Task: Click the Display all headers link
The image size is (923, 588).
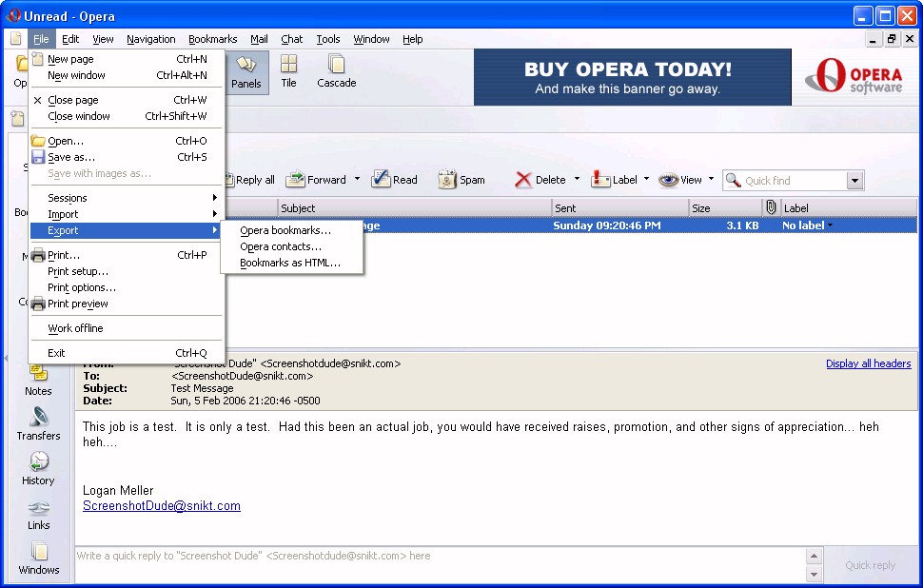Action: click(x=868, y=363)
